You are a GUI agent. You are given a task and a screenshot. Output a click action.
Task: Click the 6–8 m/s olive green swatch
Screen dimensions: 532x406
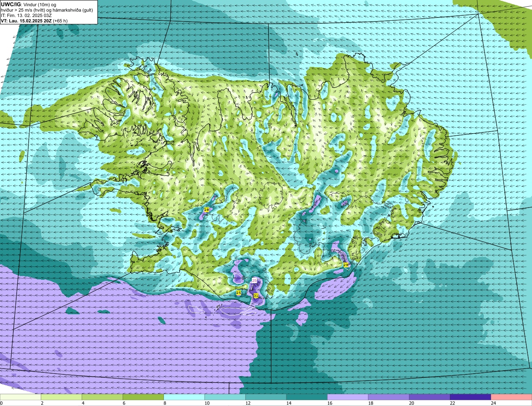tap(143, 397)
